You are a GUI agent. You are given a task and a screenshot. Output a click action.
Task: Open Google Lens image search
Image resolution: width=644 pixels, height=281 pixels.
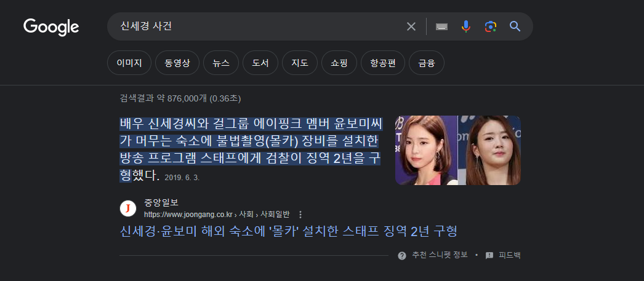[491, 26]
